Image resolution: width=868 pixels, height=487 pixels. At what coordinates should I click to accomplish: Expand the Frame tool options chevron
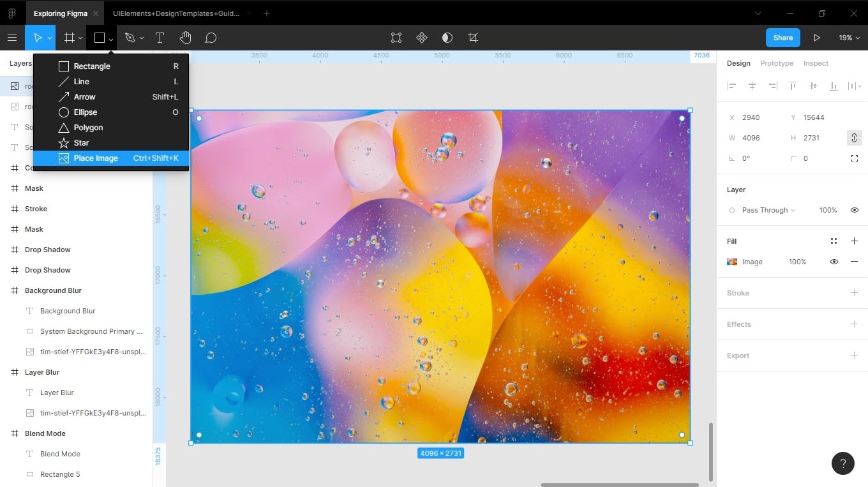tap(80, 38)
